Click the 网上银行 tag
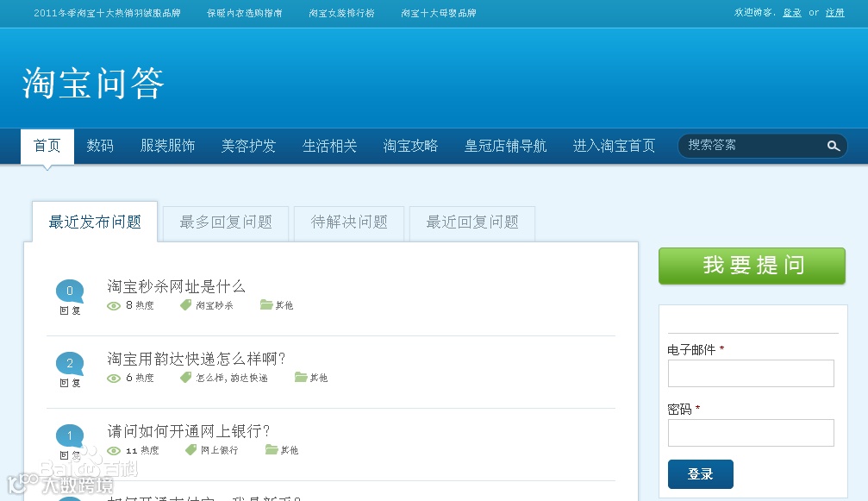This screenshot has width=868, height=501. (219, 450)
